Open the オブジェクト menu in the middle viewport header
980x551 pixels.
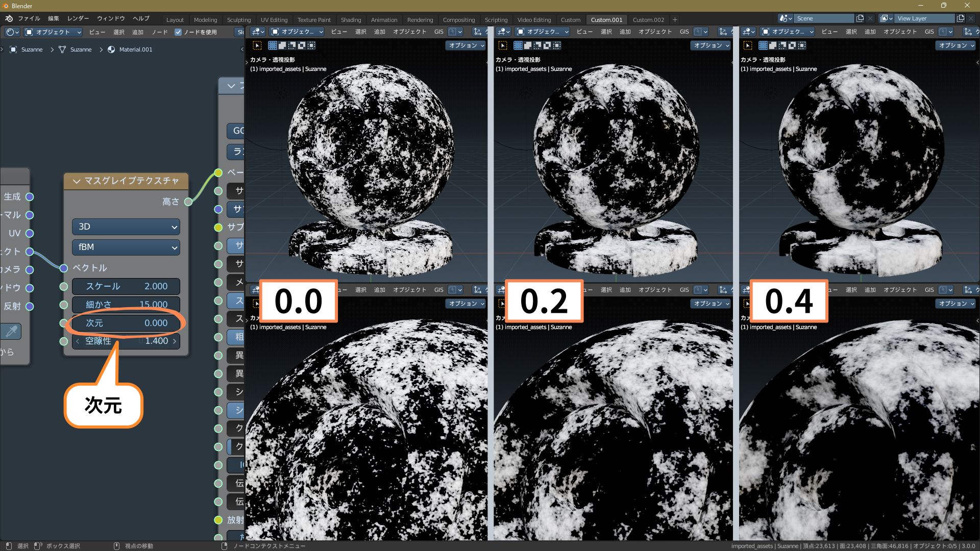point(655,32)
